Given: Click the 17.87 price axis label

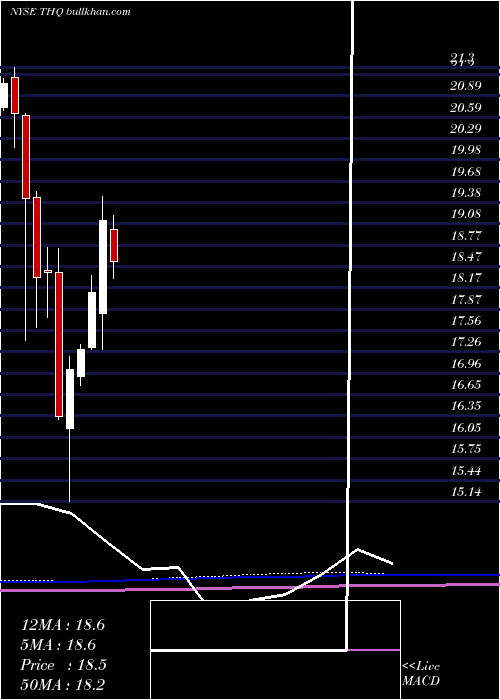Looking at the screenshot, I should coord(466,299).
